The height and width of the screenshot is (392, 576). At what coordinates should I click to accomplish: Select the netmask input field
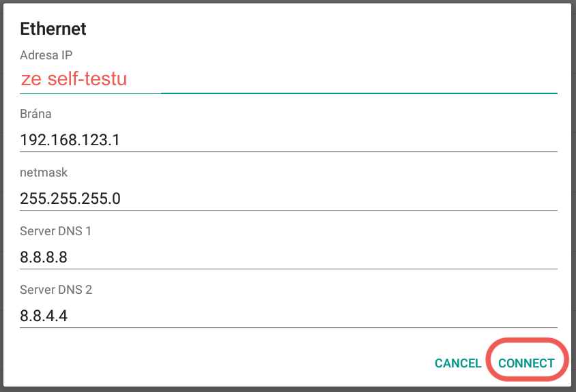(289, 199)
